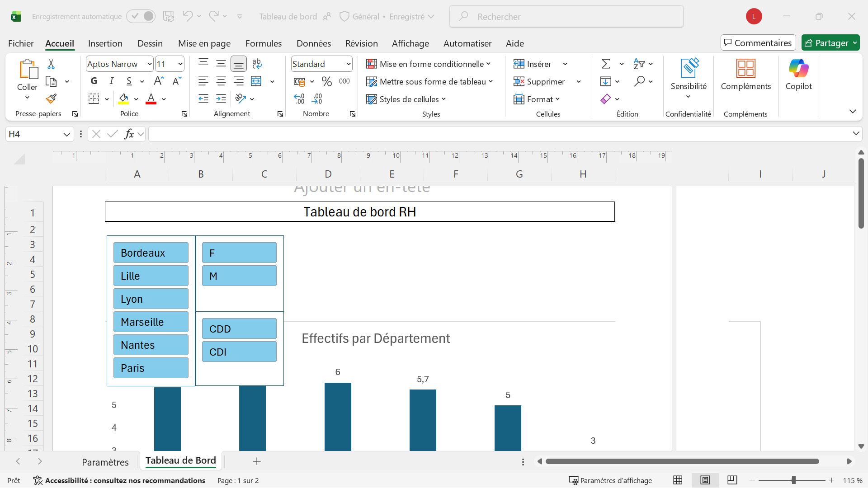The height and width of the screenshot is (488, 868).
Task: Toggle the Enregistrement automatique switch
Action: click(x=141, y=16)
